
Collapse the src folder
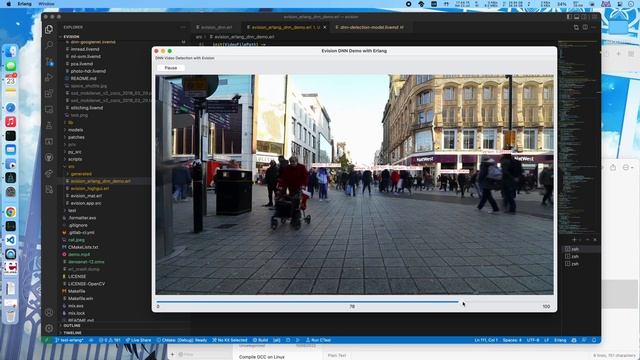(71, 167)
